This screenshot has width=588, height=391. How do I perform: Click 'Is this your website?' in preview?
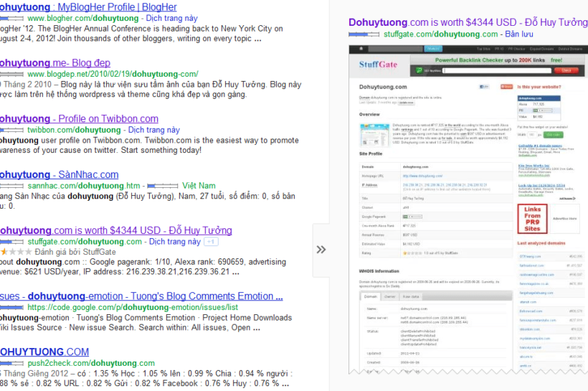tap(539, 87)
